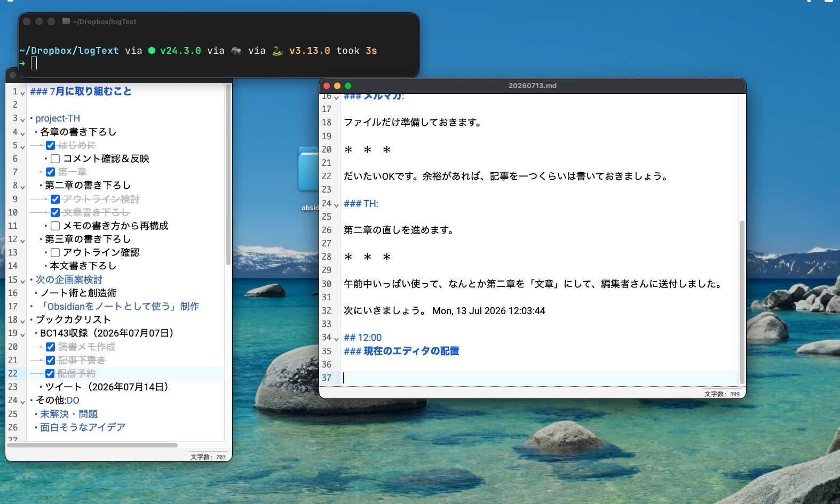The width and height of the screenshot is (840, 504).
Task: Uncheck the 第一章 checkbox
Action: pos(51,172)
